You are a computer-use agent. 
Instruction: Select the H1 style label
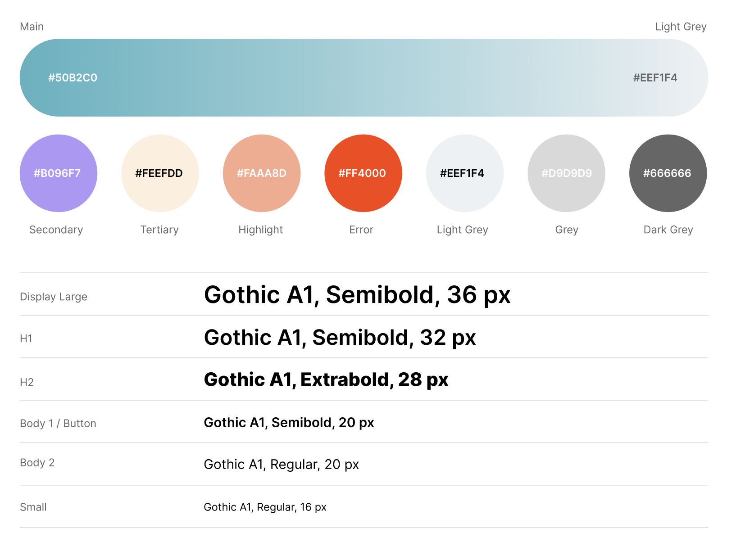(26, 339)
